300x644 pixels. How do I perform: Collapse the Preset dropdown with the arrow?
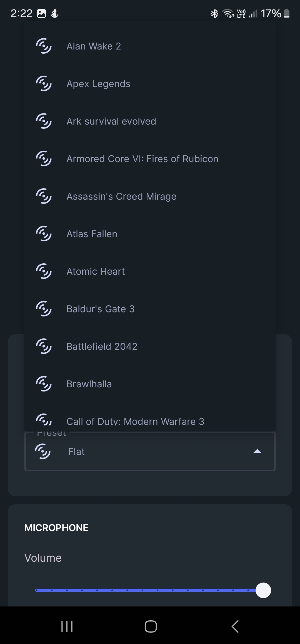pyautogui.click(x=257, y=451)
